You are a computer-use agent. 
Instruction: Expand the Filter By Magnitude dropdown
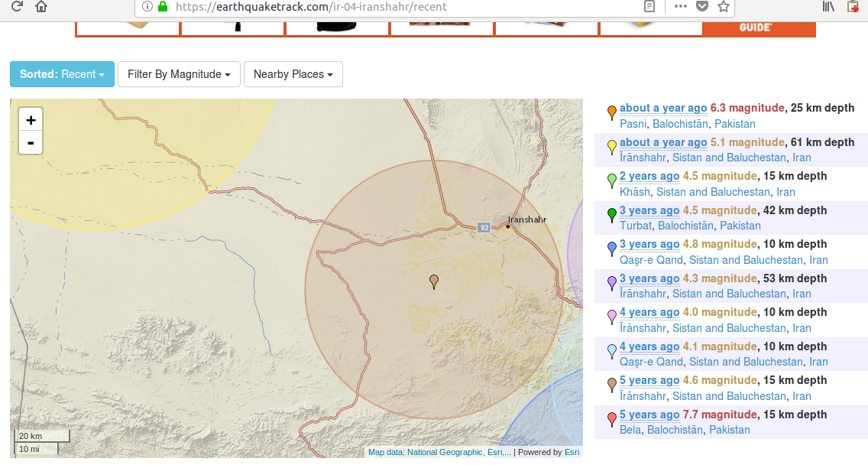(x=179, y=74)
